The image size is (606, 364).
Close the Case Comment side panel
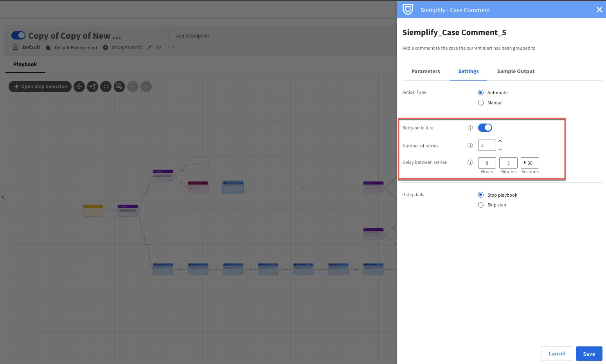pyautogui.click(x=599, y=10)
